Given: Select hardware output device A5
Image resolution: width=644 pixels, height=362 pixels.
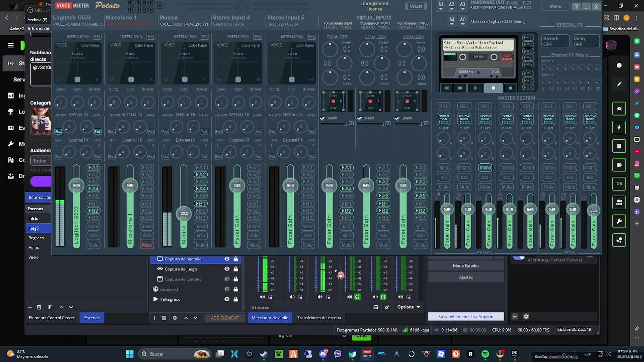Looking at the screenshot, I should [463, 21].
